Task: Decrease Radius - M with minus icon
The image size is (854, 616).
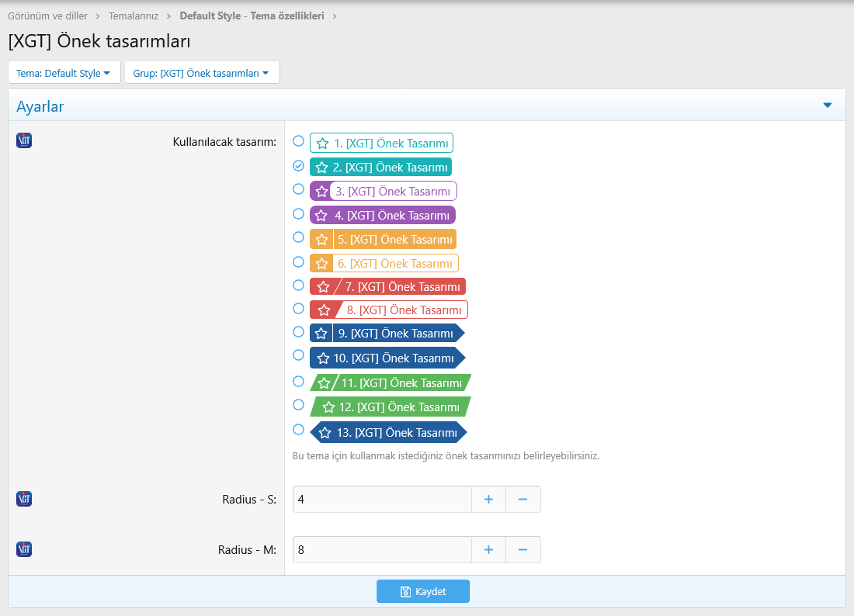Action: point(522,550)
